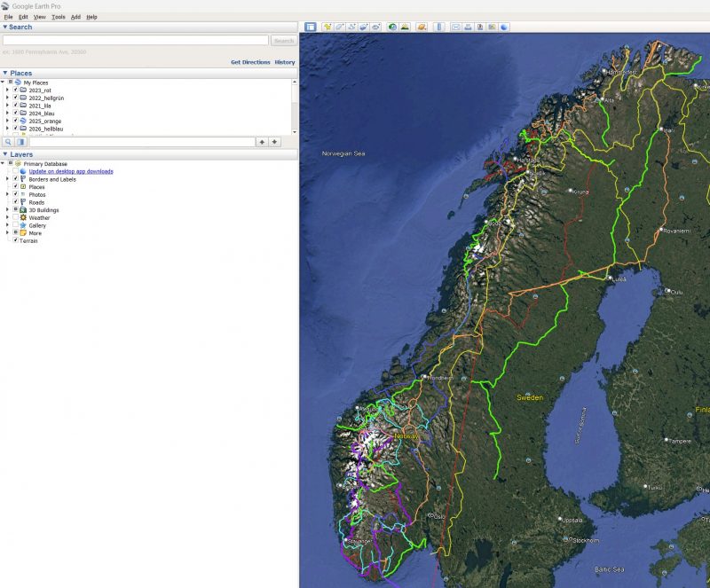View in Google Maps icon

click(x=493, y=27)
